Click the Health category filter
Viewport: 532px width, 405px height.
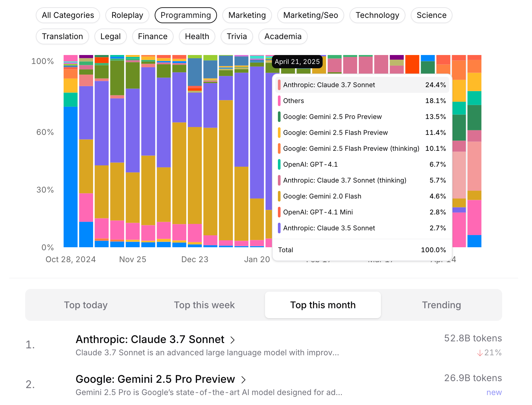click(x=197, y=36)
